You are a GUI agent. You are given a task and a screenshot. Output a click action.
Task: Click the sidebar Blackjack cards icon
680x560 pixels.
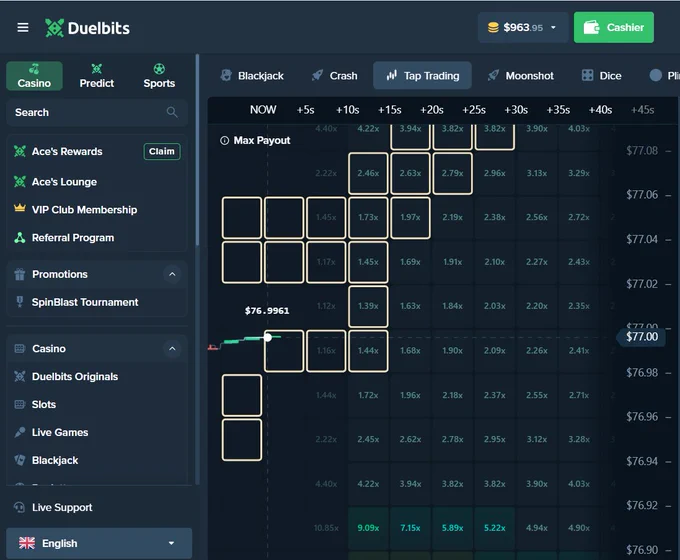(20, 460)
